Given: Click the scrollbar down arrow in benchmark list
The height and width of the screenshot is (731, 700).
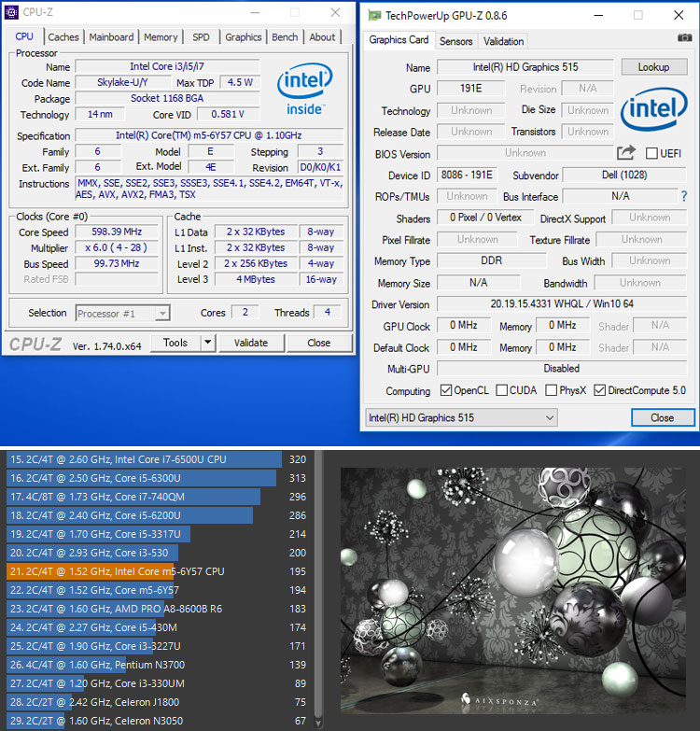Looking at the screenshot, I should coord(318,724).
